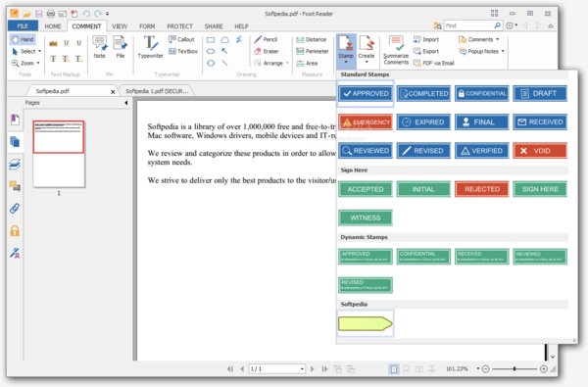Image resolution: width=588 pixels, height=387 pixels.
Task: Select the Eraser tool
Action: (x=267, y=51)
